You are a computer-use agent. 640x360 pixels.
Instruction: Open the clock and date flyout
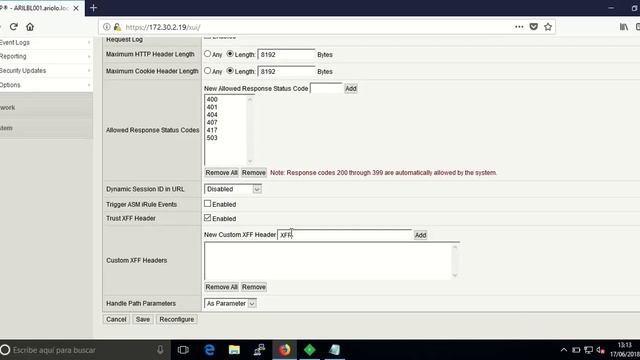(624, 350)
